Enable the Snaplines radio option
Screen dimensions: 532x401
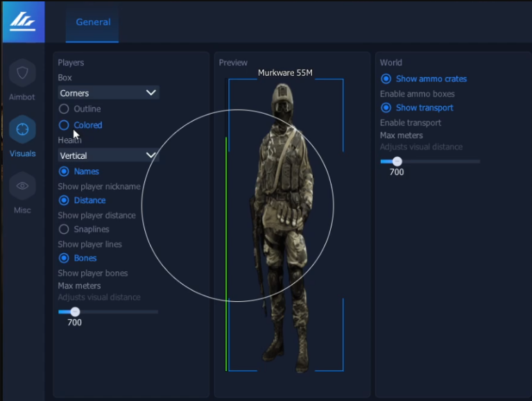(64, 230)
